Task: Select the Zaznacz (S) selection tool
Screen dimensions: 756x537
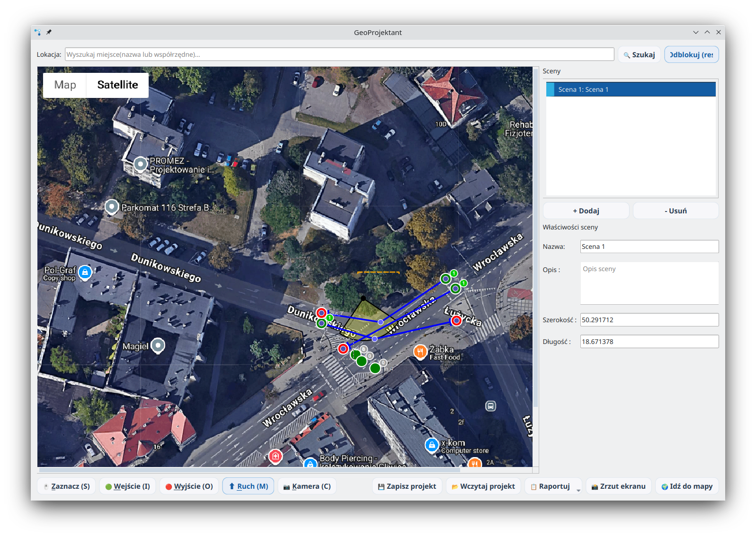Action: [x=67, y=486]
